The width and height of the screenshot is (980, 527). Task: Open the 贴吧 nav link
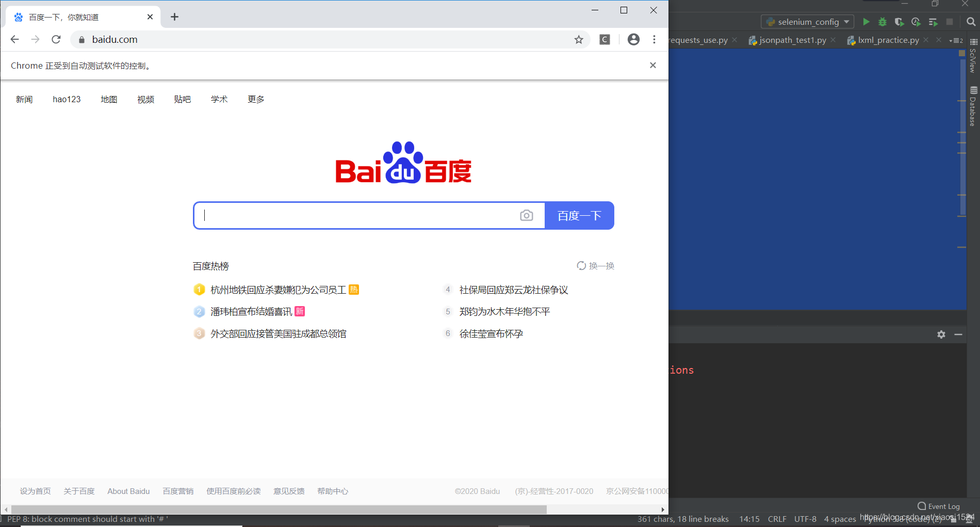[183, 99]
